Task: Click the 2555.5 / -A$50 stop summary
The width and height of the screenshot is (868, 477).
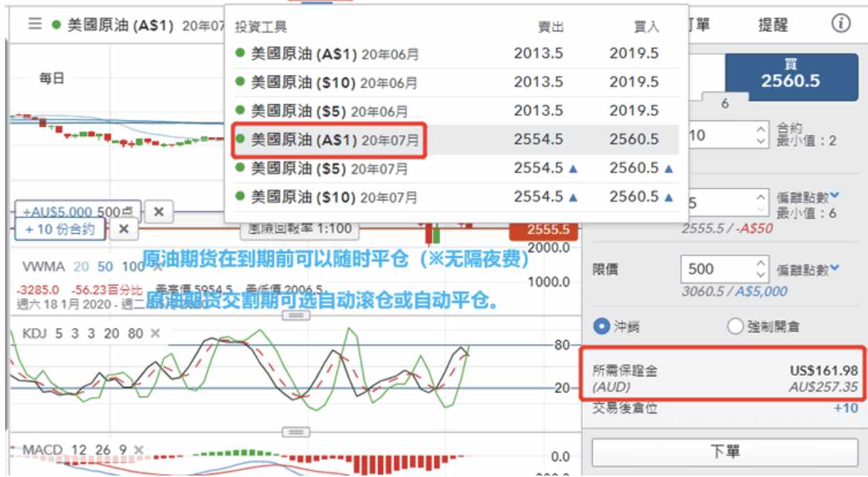Action: coord(727,229)
